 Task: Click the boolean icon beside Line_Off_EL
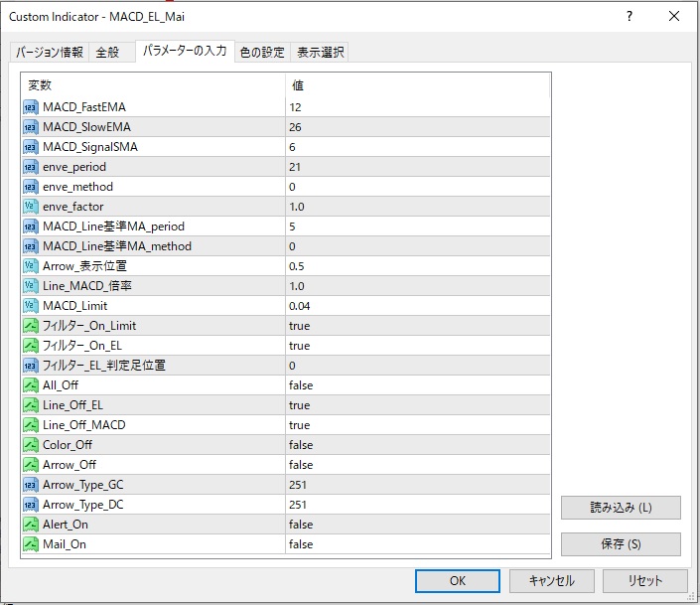tap(31, 405)
